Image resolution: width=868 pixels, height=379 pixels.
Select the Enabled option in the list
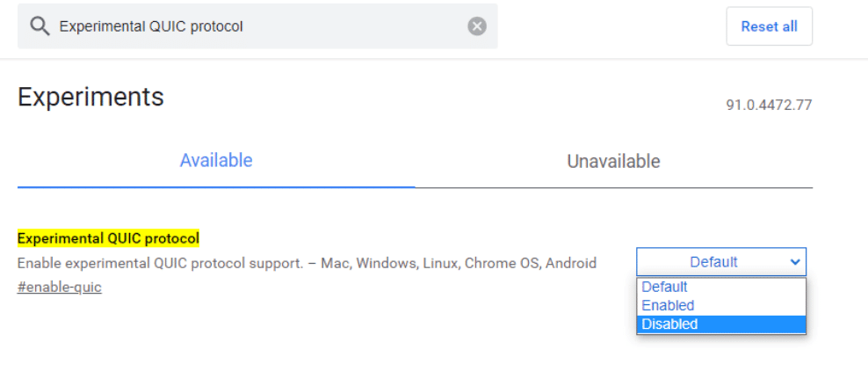[669, 305]
